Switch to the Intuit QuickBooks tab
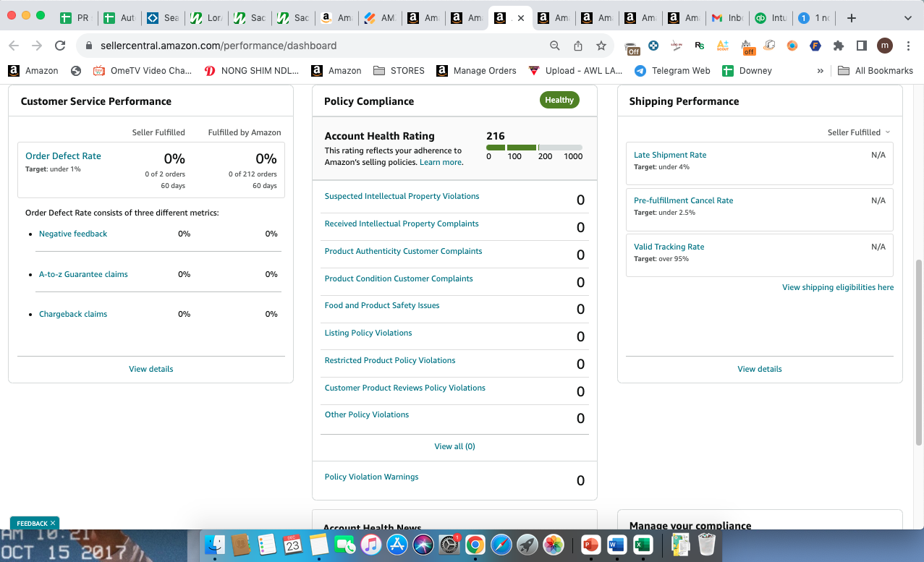Viewport: 924px width, 562px height. 770,18
